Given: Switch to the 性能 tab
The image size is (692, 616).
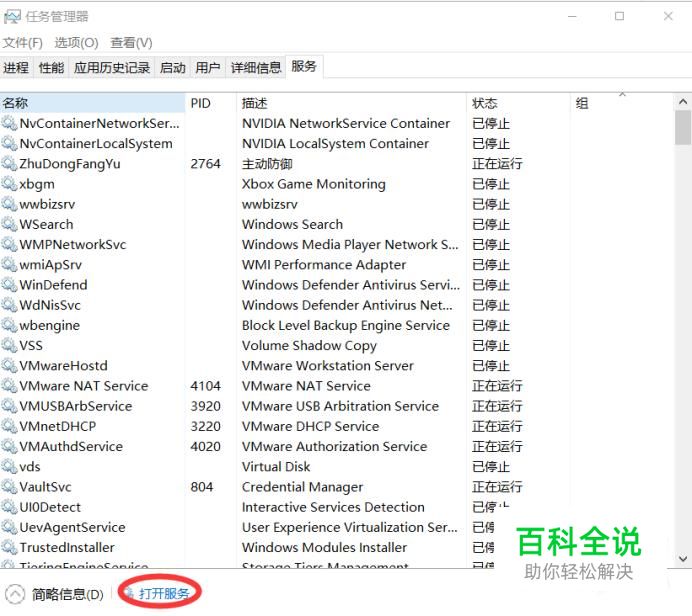Looking at the screenshot, I should (x=51, y=68).
